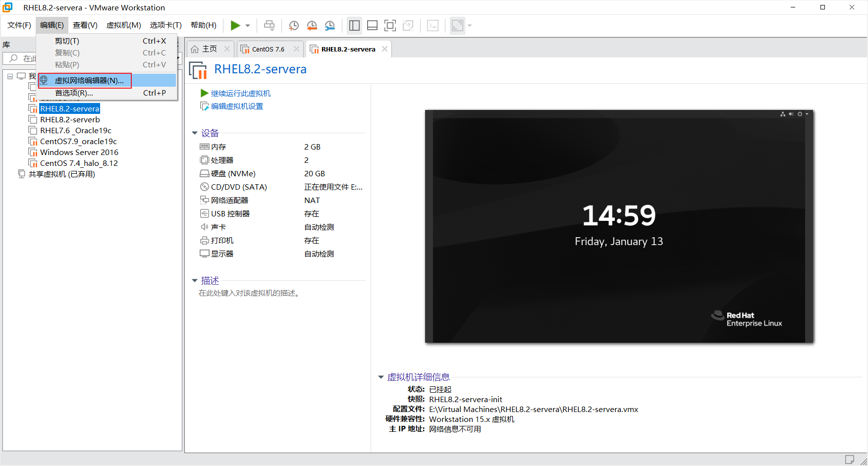Click the 声卡 device row
This screenshot has width=868, height=466.
pyautogui.click(x=281, y=227)
